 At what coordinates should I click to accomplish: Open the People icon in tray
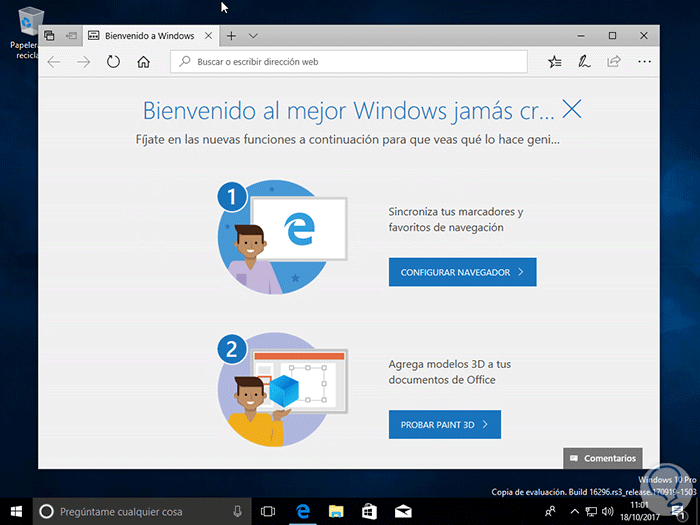(x=551, y=512)
